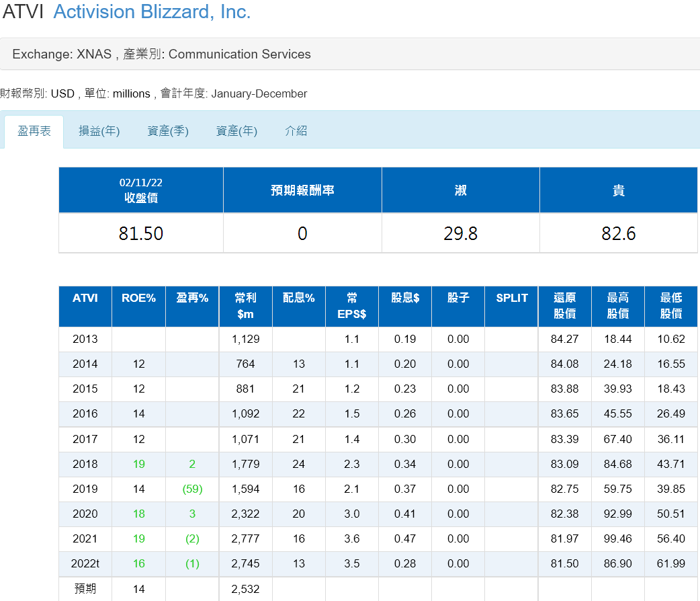Click the ATVI column header

click(85, 306)
